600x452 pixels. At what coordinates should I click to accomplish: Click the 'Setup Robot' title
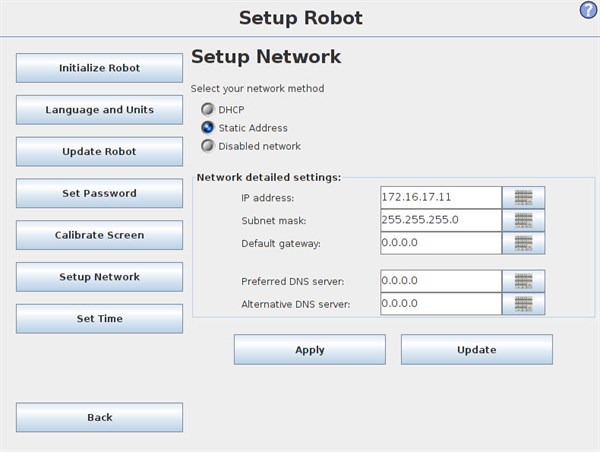click(x=301, y=18)
